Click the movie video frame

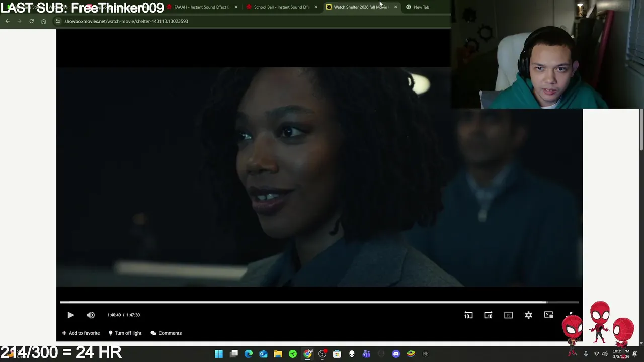[x=319, y=176]
